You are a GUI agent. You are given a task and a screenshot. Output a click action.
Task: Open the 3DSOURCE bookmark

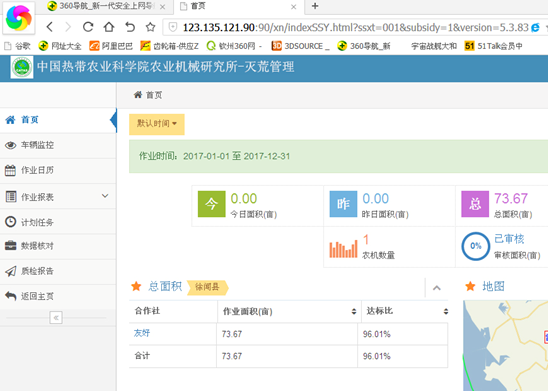coord(301,46)
